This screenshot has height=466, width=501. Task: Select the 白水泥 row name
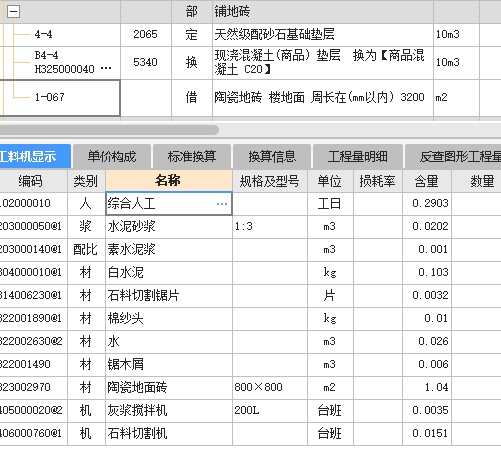(169, 273)
